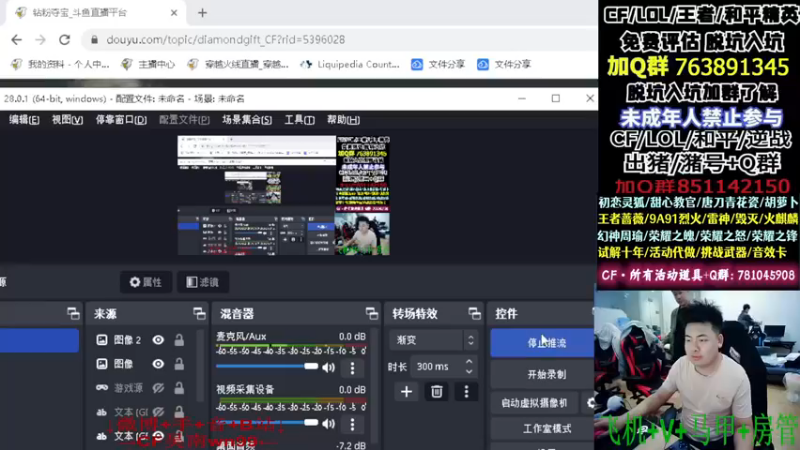Enable 工作室模式 studio mode
This screenshot has width=800, height=450.
click(x=542, y=429)
